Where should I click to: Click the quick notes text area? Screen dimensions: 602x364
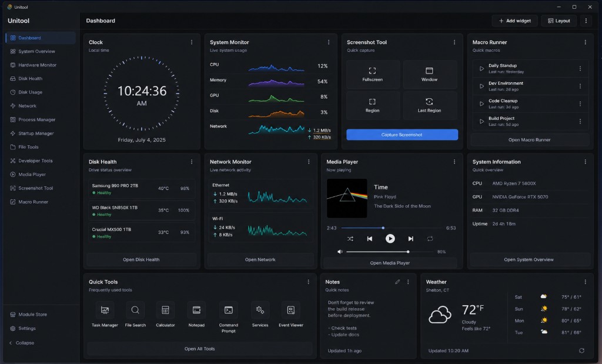click(368, 319)
